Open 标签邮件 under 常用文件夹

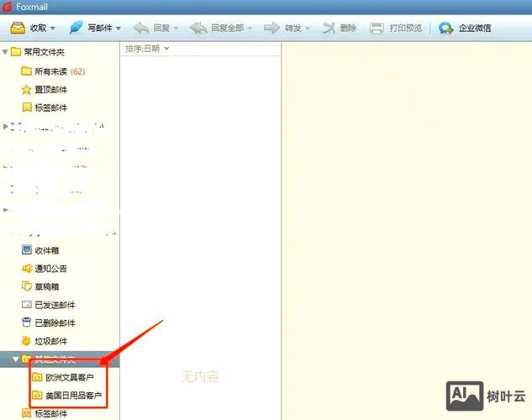(x=51, y=108)
